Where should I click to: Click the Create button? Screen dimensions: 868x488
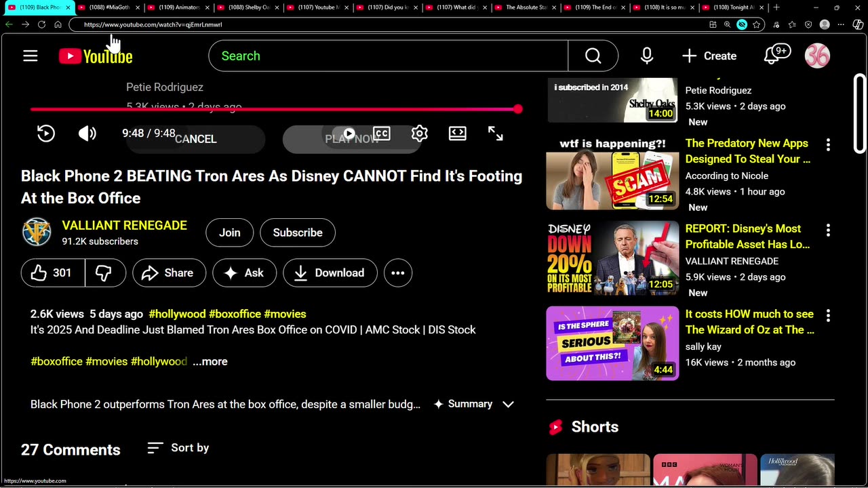point(709,56)
